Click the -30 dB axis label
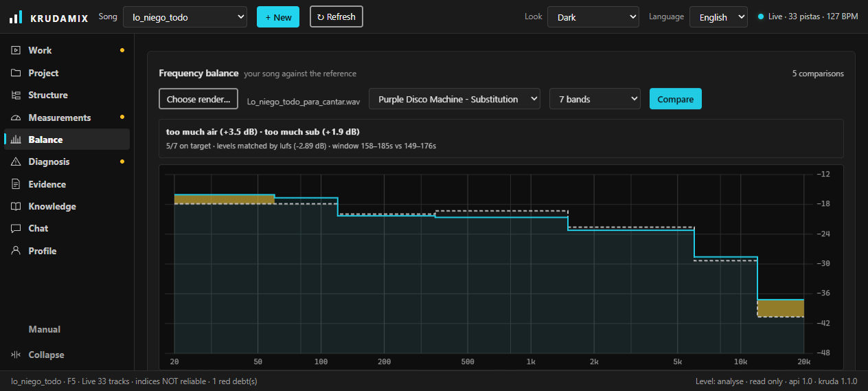The width and height of the screenshot is (868, 391). (x=823, y=263)
